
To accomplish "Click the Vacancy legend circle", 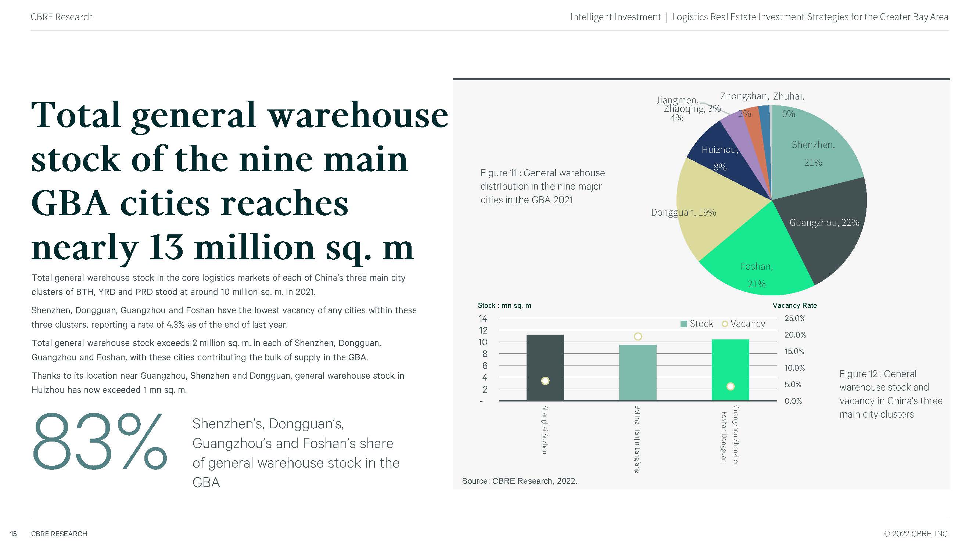I will click(x=725, y=324).
